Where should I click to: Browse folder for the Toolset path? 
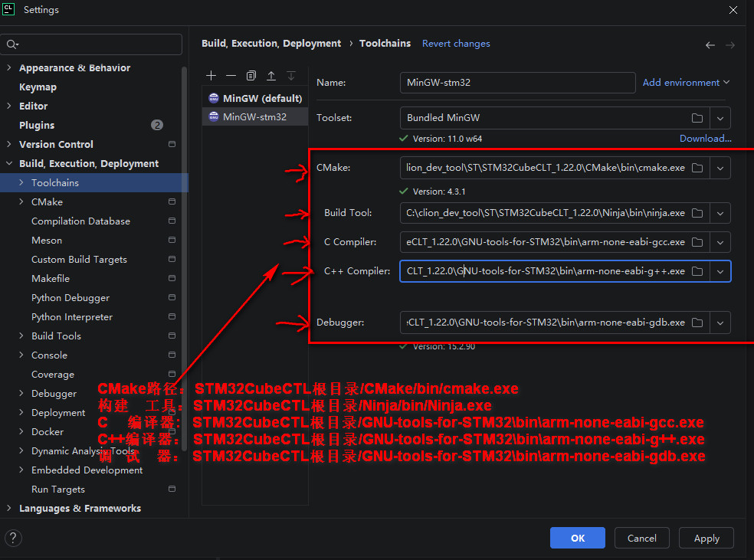coord(697,118)
